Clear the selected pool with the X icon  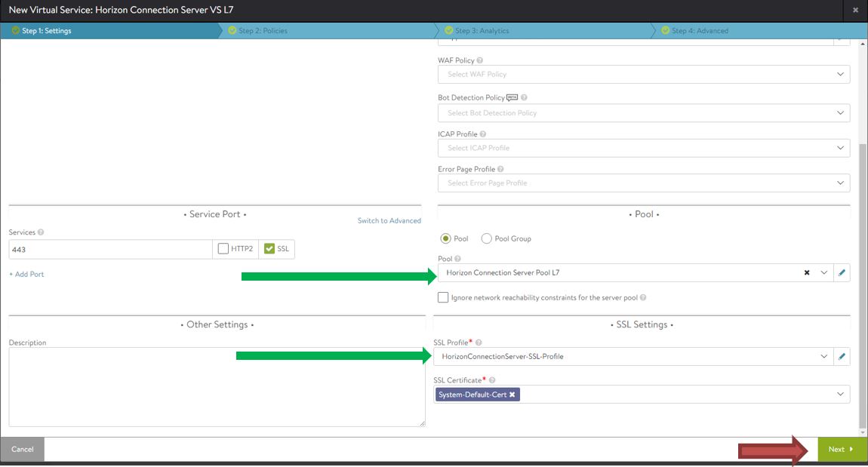click(x=807, y=272)
